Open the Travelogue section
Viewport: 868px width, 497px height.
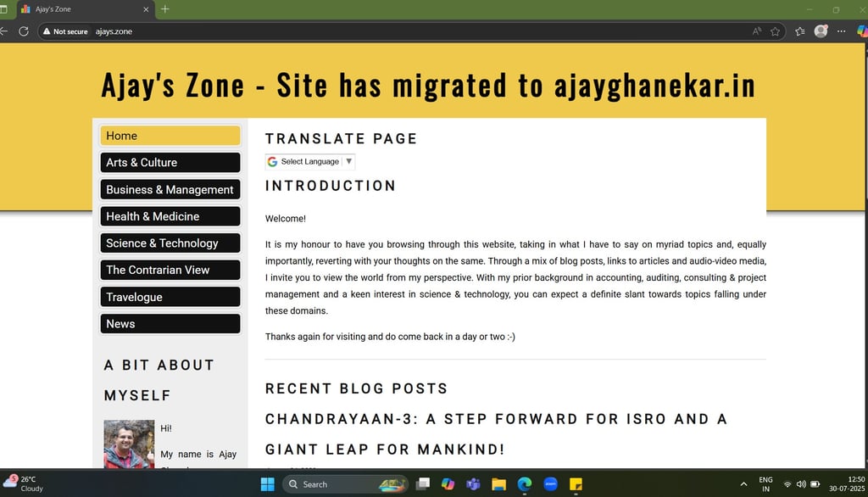point(170,297)
